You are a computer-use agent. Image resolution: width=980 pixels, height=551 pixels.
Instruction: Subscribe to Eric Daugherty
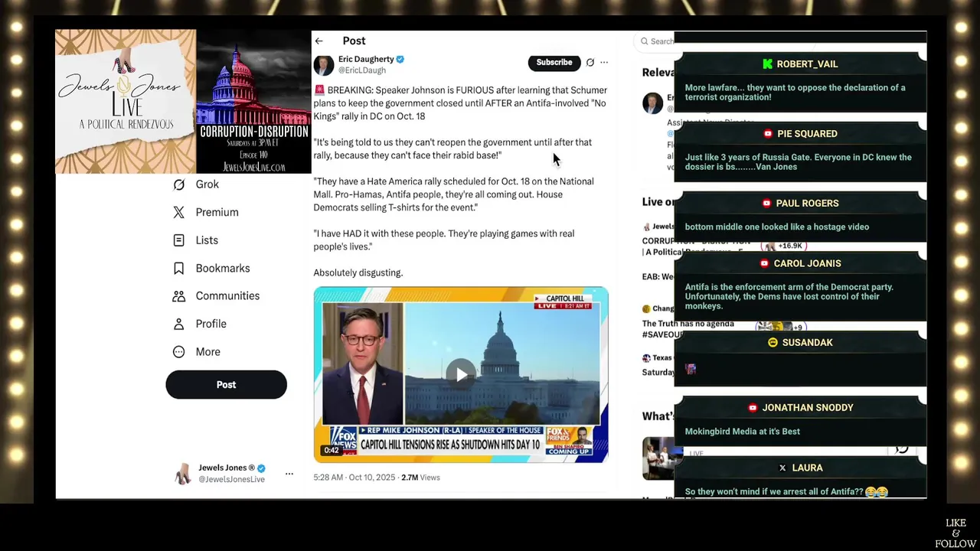coord(554,63)
